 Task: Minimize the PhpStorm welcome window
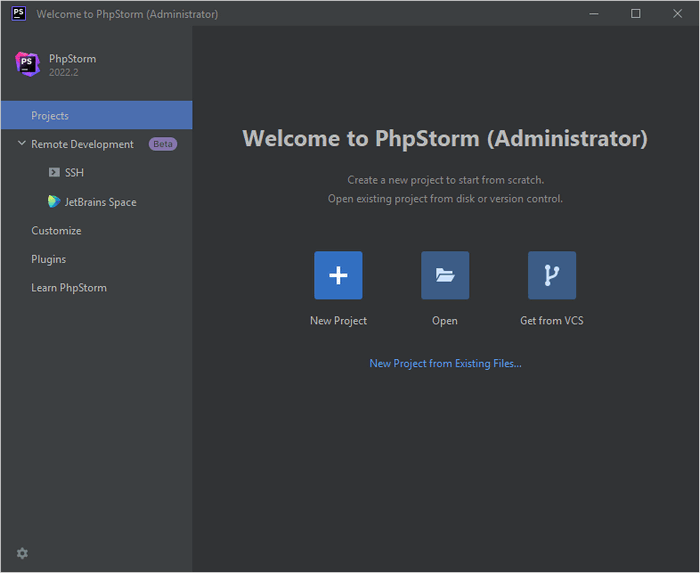[594, 14]
